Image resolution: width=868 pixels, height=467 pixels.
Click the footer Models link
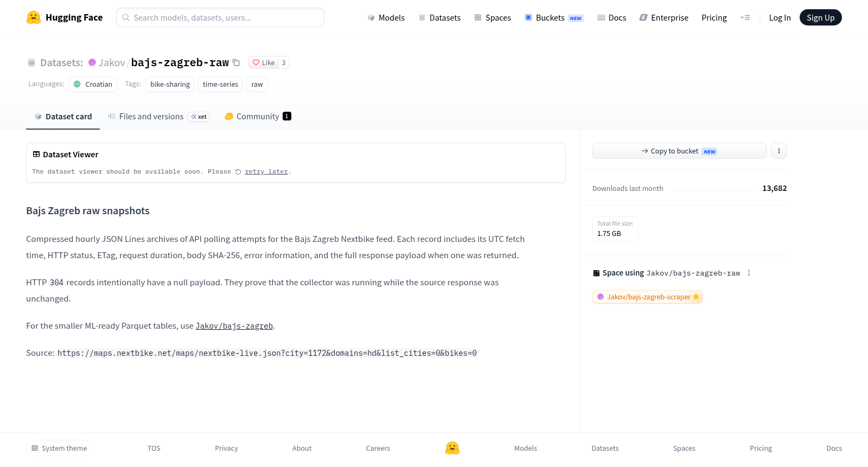pos(526,448)
